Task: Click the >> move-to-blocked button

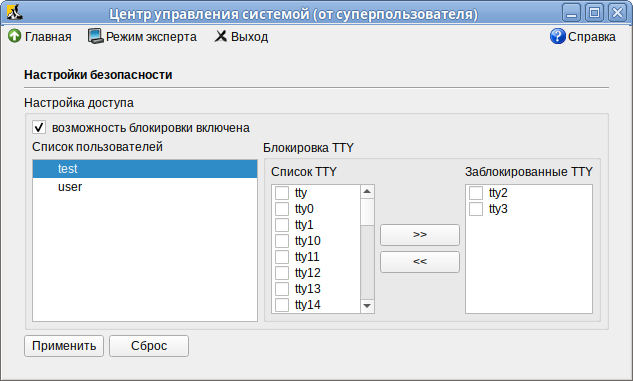Action: 420,234
